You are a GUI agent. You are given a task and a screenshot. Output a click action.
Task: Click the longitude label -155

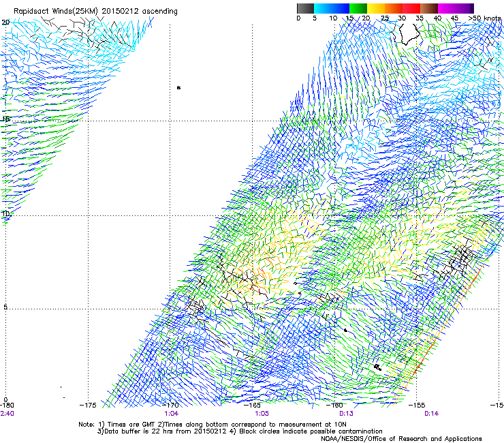click(x=417, y=406)
